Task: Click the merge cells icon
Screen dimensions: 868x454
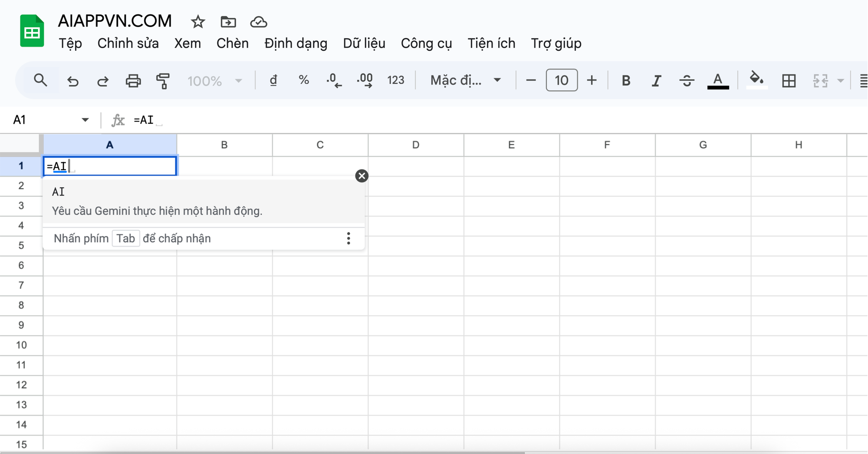Action: coord(820,81)
